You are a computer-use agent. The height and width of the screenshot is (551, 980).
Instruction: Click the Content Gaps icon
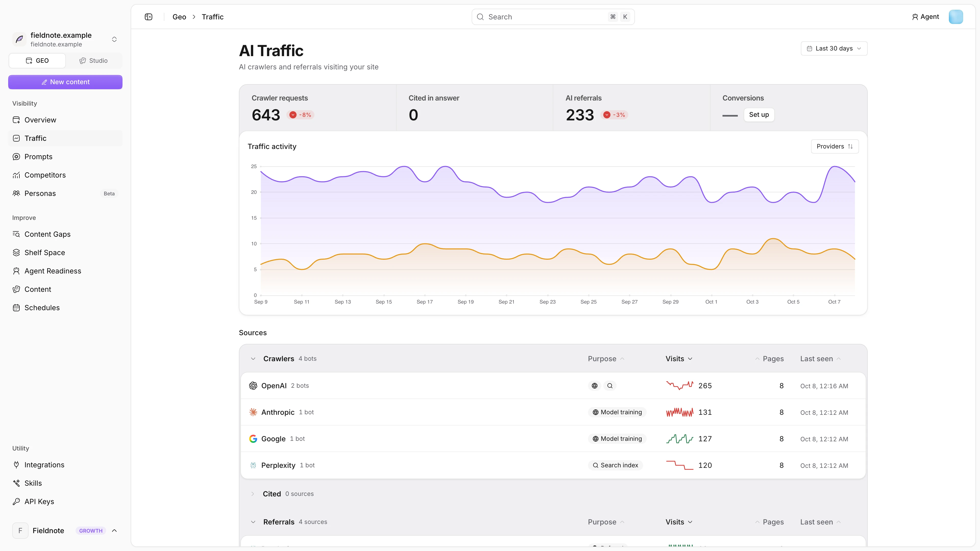(x=16, y=234)
